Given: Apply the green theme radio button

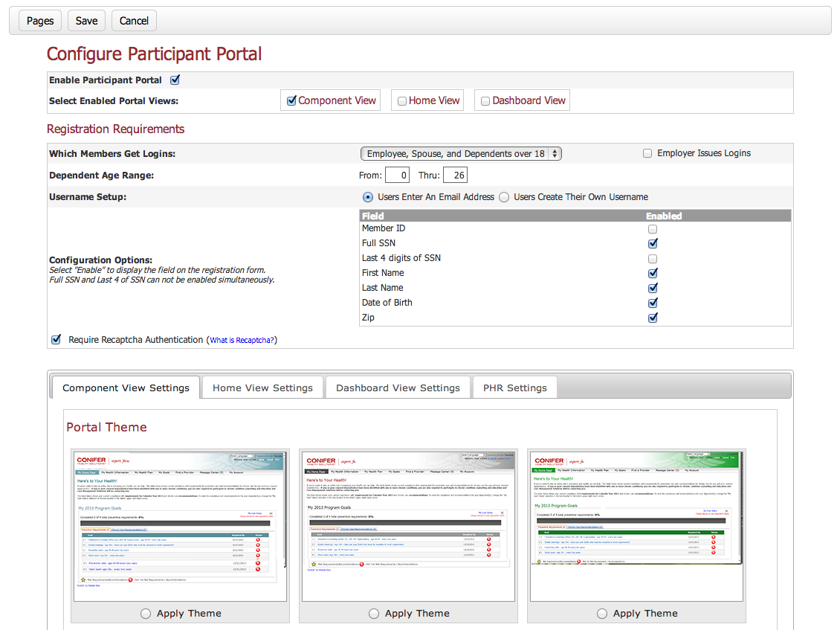Looking at the screenshot, I should coord(602,614).
